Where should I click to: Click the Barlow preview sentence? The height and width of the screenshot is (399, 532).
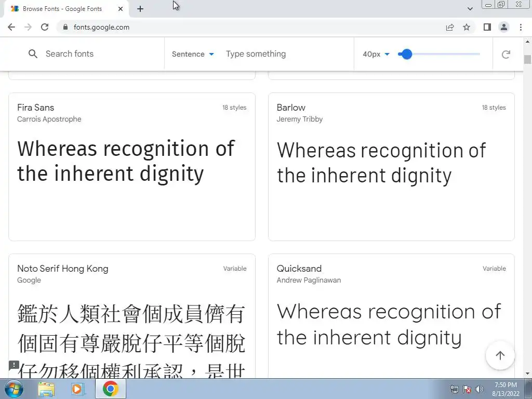381,163
